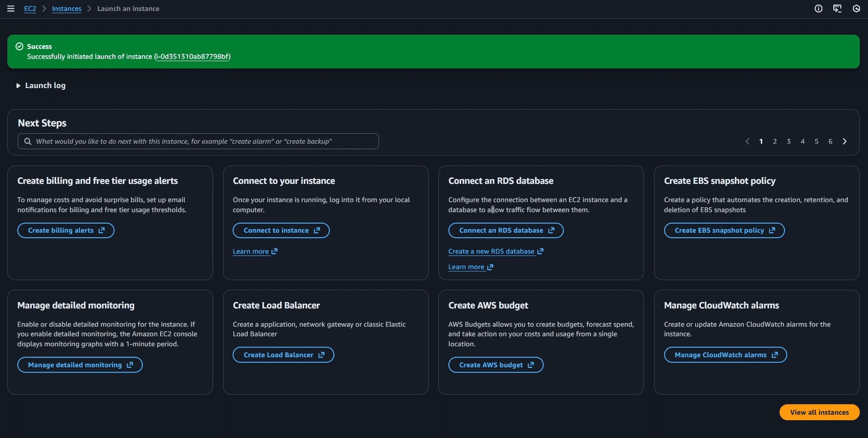Go to next page of Next Steps
Viewport: 868px width, 438px height.
tap(844, 141)
